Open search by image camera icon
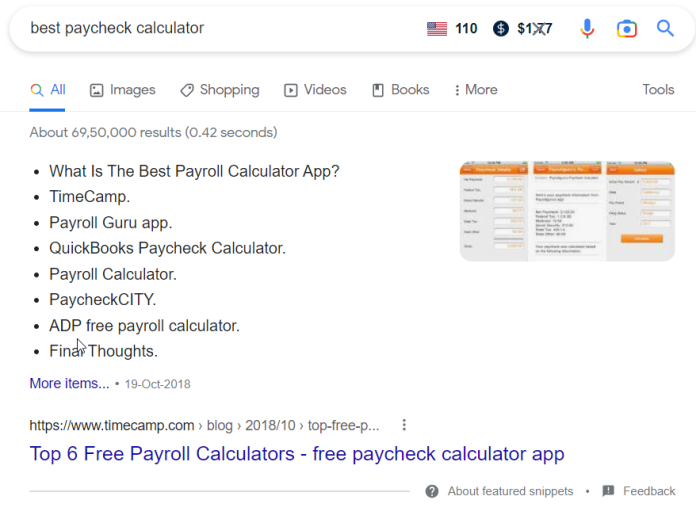The image size is (696, 519). pos(627,29)
